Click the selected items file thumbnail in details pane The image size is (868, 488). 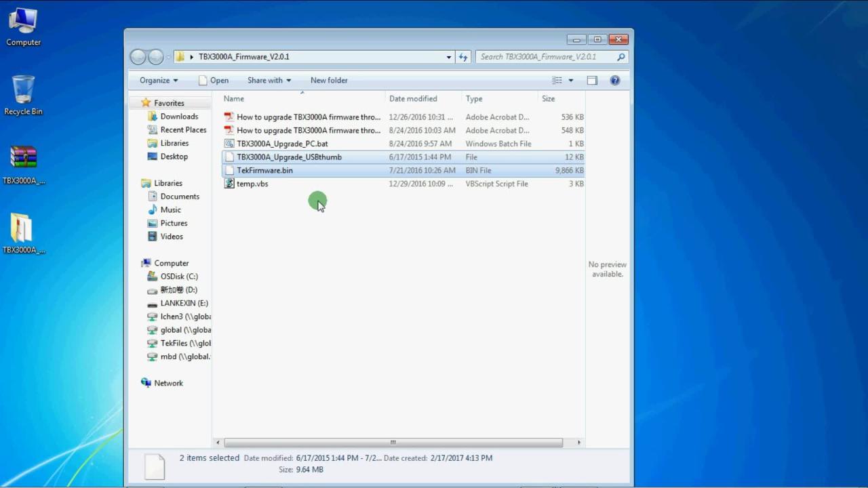point(155,466)
